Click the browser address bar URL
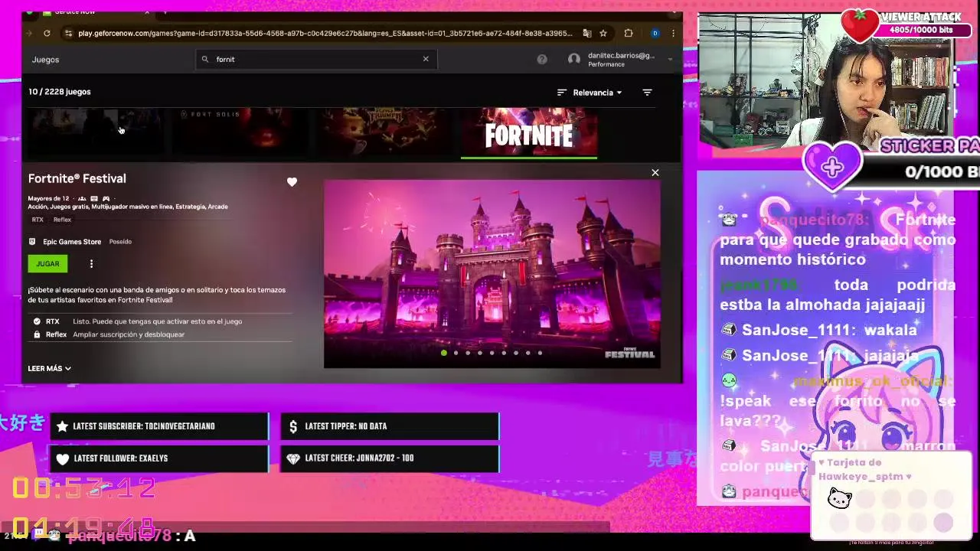This screenshot has width=980, height=551. tap(325, 34)
